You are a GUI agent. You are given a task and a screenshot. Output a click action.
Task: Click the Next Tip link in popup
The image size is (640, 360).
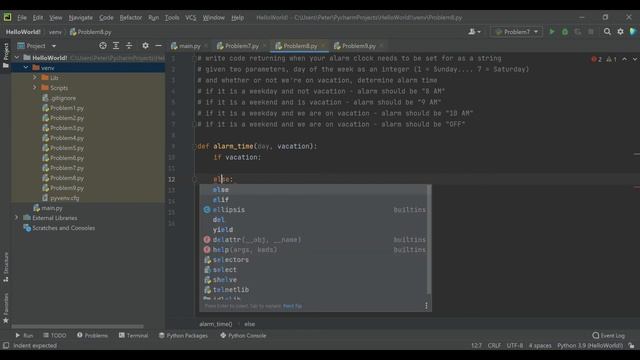pyautogui.click(x=292, y=306)
